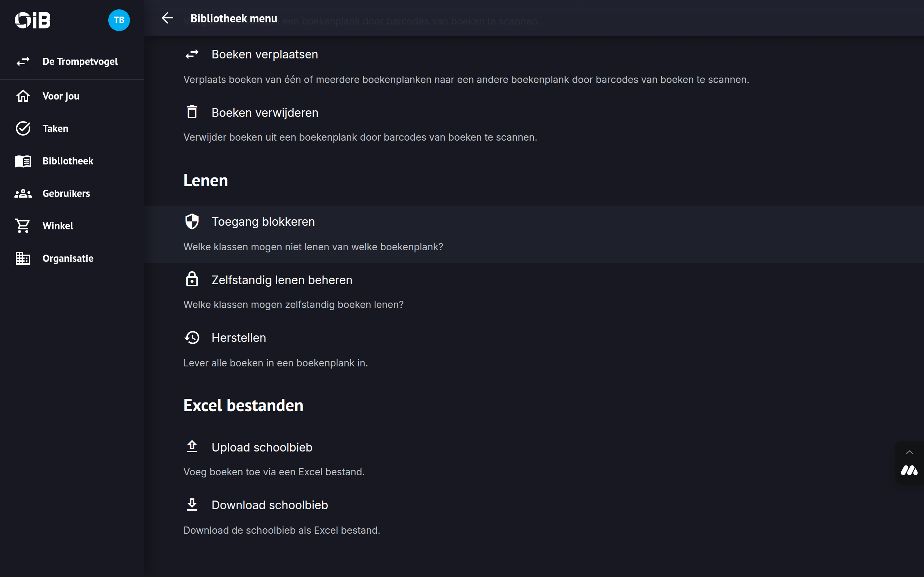Click the trash icon for Boeken verwijderen

click(x=192, y=113)
